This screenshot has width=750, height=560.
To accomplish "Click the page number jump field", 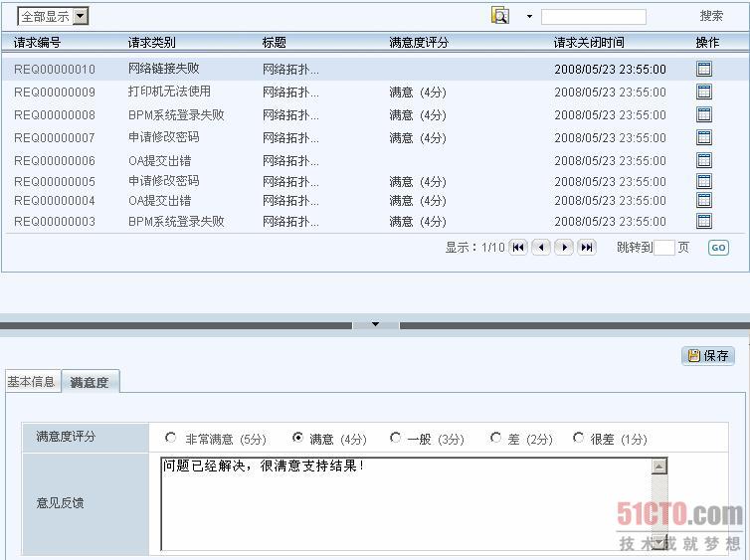I will click(x=663, y=248).
